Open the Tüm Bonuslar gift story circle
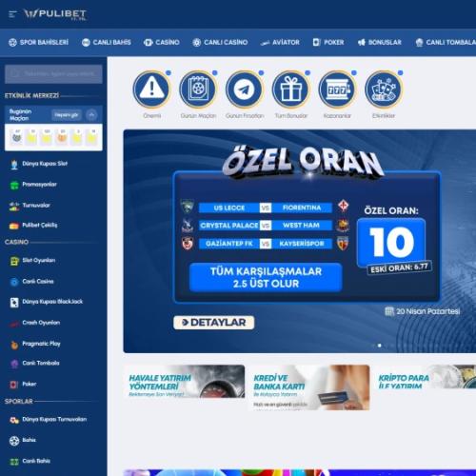This screenshot has height=476, width=476. [x=290, y=89]
